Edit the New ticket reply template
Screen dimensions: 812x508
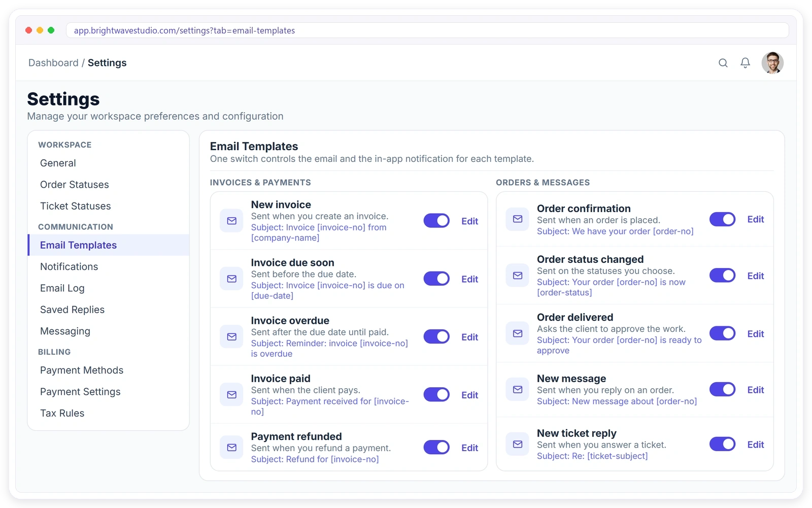(756, 445)
